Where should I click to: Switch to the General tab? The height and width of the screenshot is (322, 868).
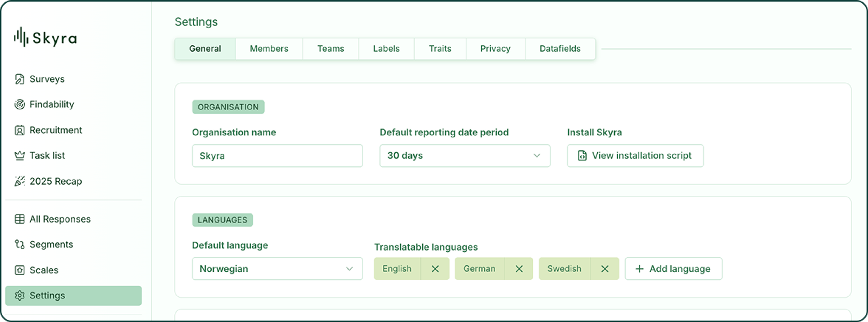point(205,49)
